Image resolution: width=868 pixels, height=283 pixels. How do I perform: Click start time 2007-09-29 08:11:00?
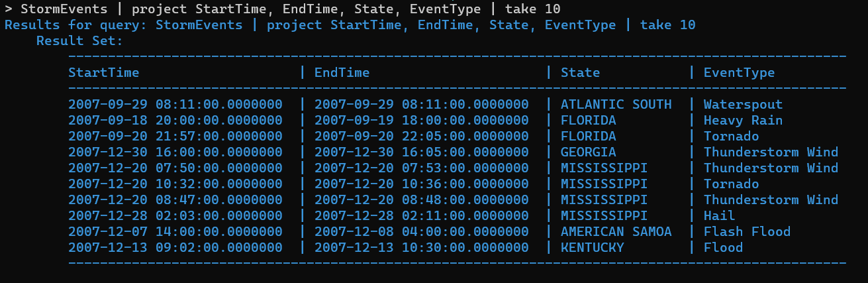pyautogui.click(x=175, y=105)
